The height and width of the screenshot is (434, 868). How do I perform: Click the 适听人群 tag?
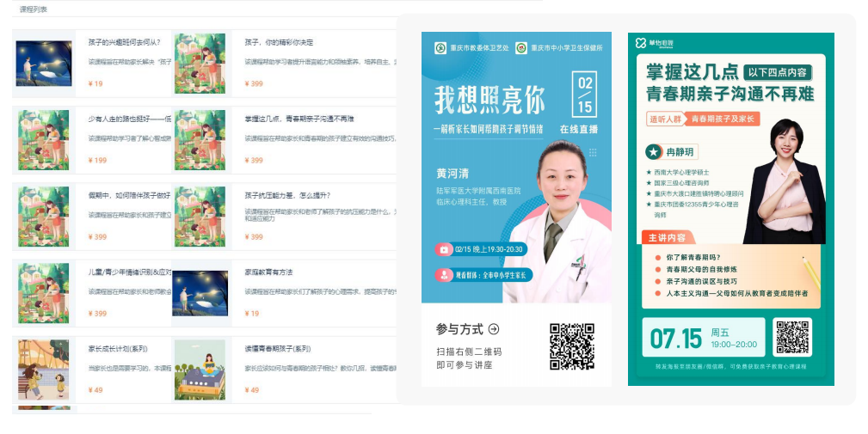click(665, 119)
